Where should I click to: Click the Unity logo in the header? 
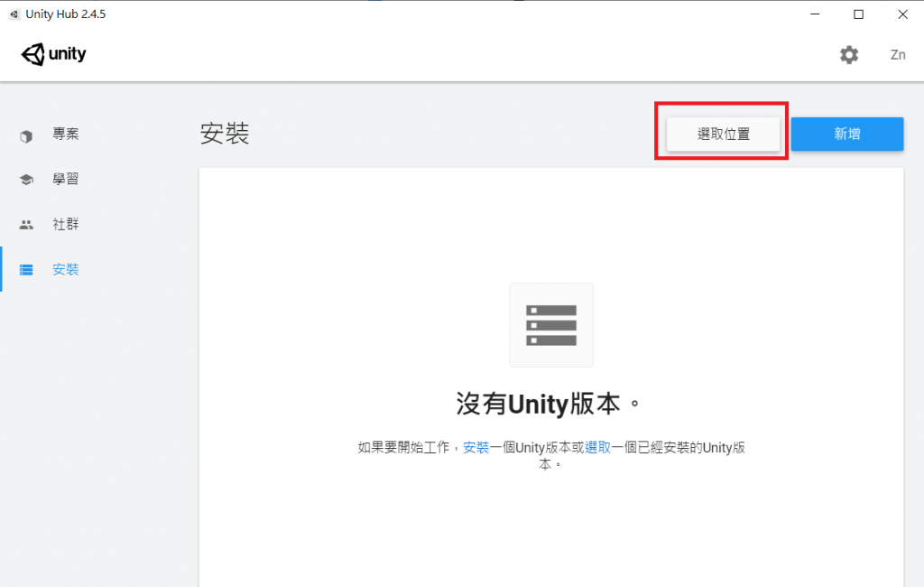click(53, 54)
